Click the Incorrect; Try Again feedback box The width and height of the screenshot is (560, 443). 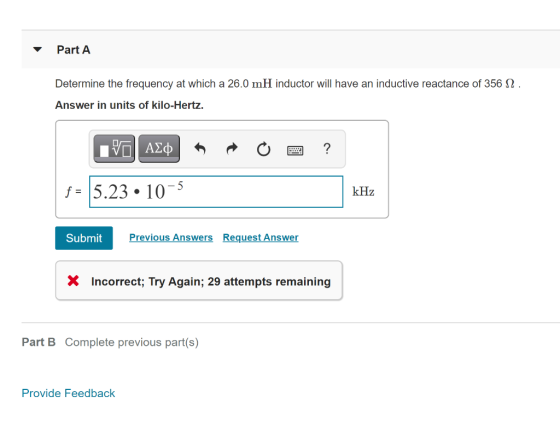[199, 280]
